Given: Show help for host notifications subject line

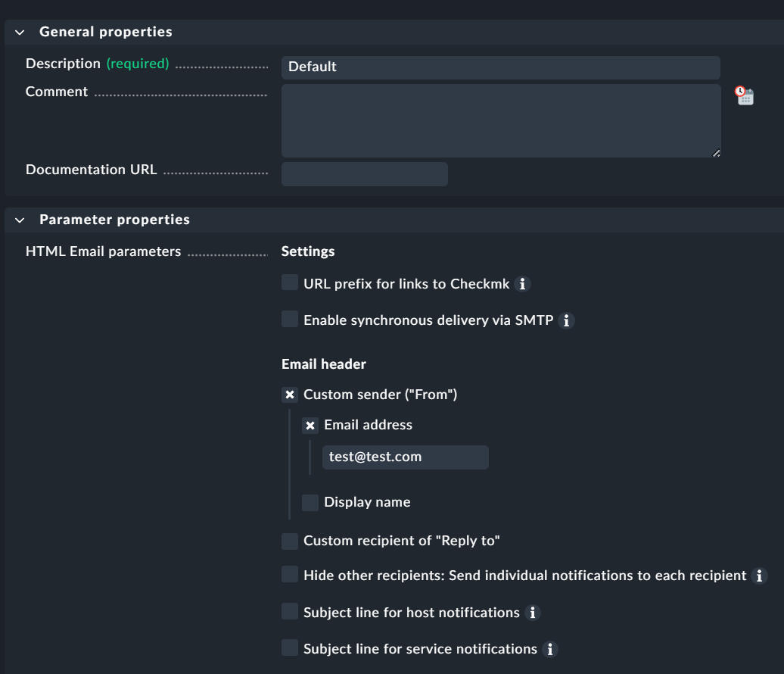Looking at the screenshot, I should point(532,613).
